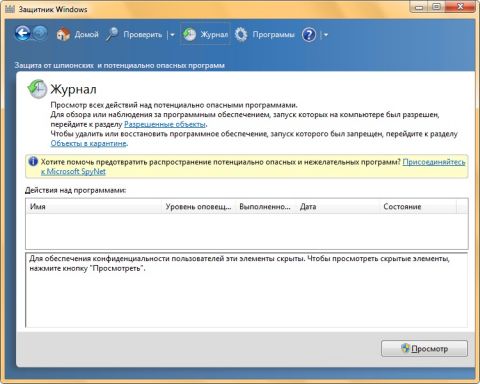Open the Объекты в карантине link
The height and width of the screenshot is (384, 480).
[x=89, y=144]
